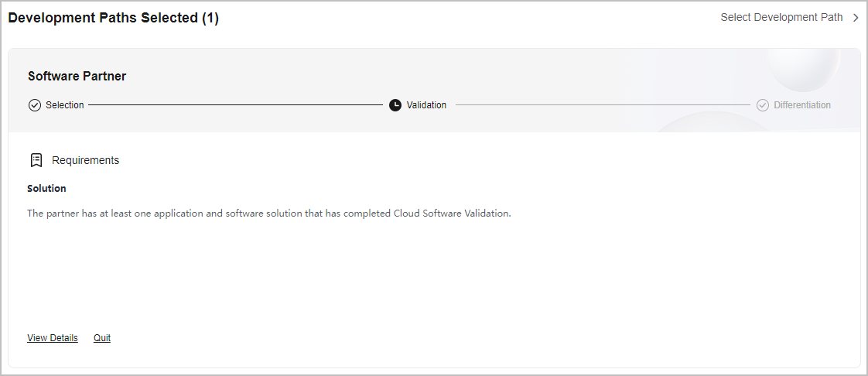Click the Requirements section label
Screen dimensions: 868x376
pos(85,160)
